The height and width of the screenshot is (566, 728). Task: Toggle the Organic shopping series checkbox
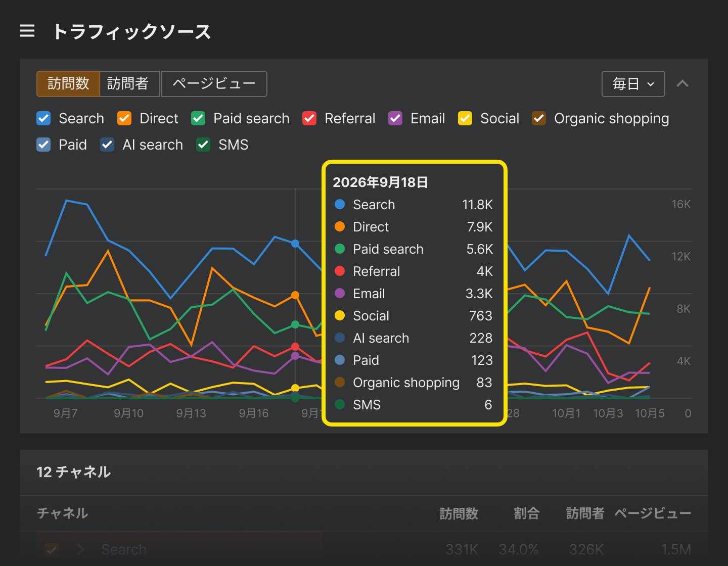[x=539, y=118]
